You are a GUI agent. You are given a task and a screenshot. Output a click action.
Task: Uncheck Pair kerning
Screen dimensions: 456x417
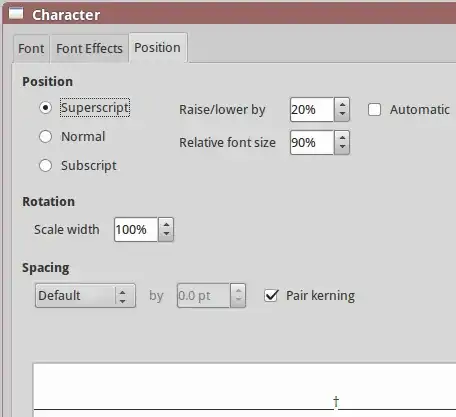pyautogui.click(x=271, y=295)
